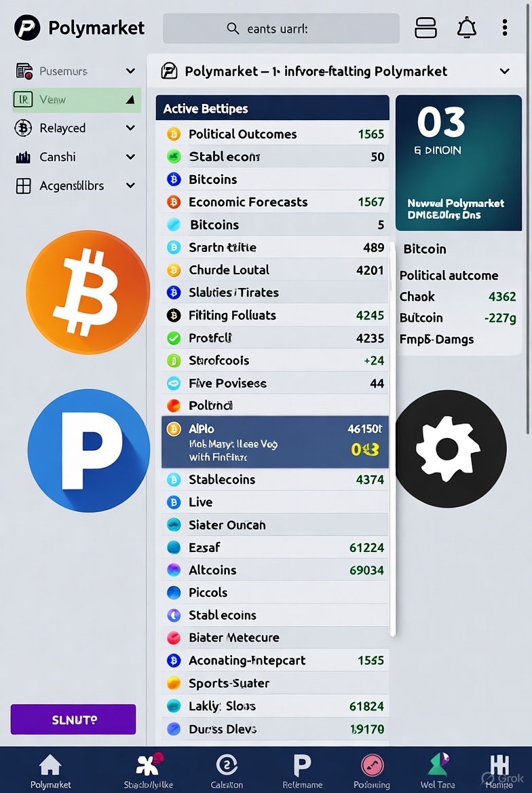The height and width of the screenshot is (793, 532).
Task: Click the list's vertical scrollbar
Action: click(392, 441)
